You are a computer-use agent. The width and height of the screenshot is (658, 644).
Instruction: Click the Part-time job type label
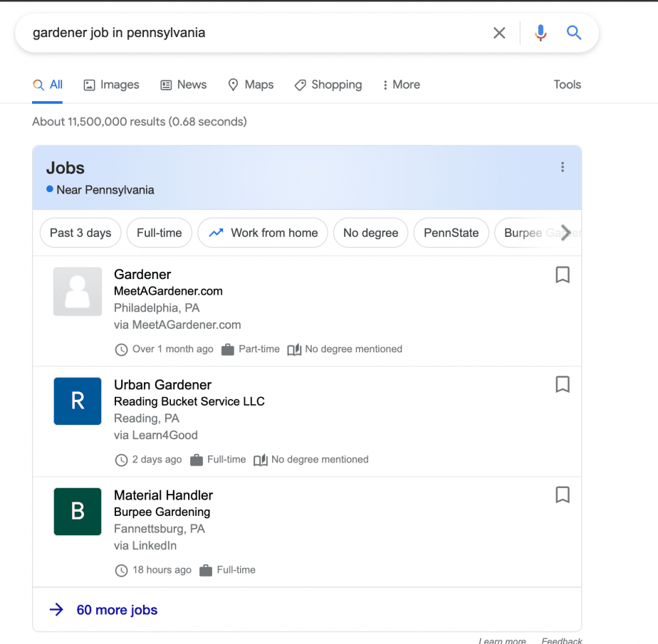(259, 349)
